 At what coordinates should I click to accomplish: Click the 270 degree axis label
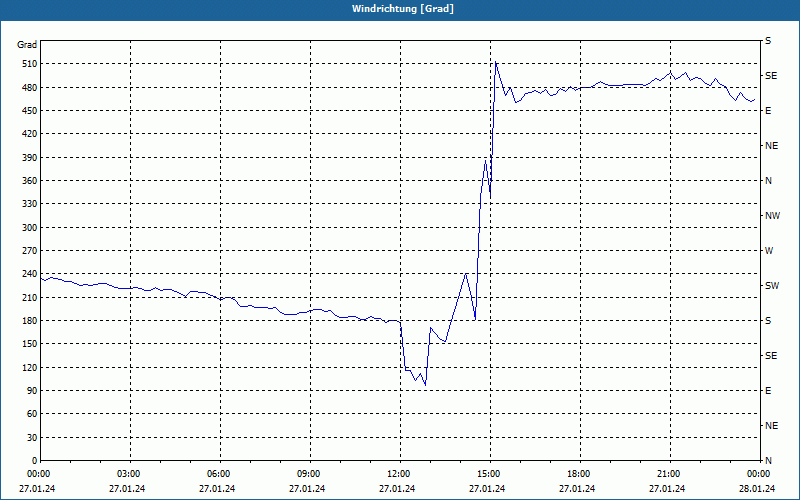coord(31,251)
